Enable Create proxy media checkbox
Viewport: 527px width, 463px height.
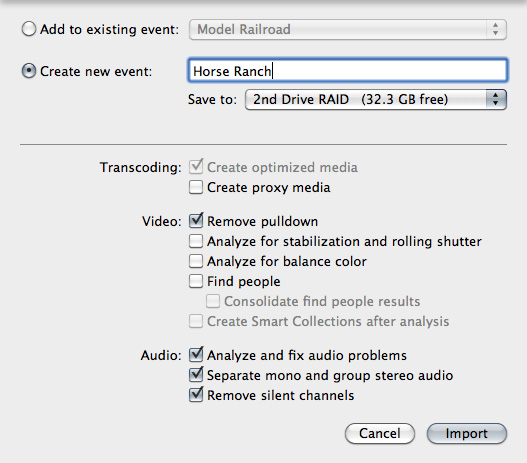(196, 187)
